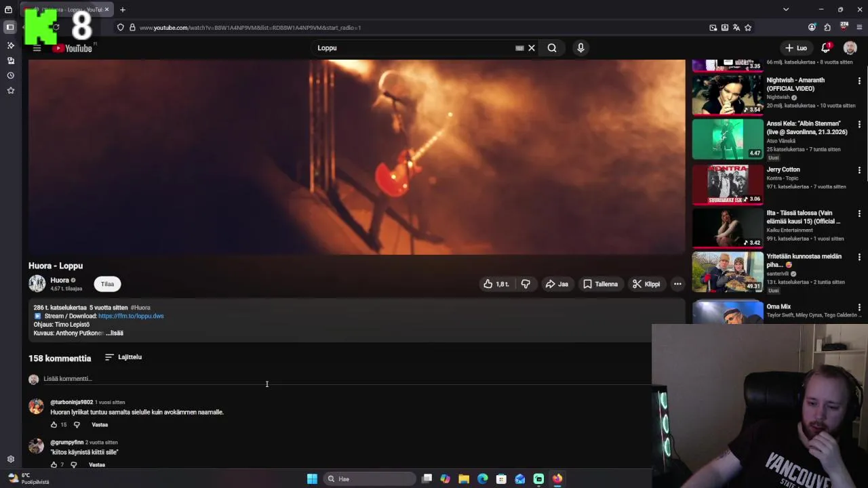Viewport: 868px width, 488px height.
Task: Open a new browser tab with plus
Action: (123, 9)
